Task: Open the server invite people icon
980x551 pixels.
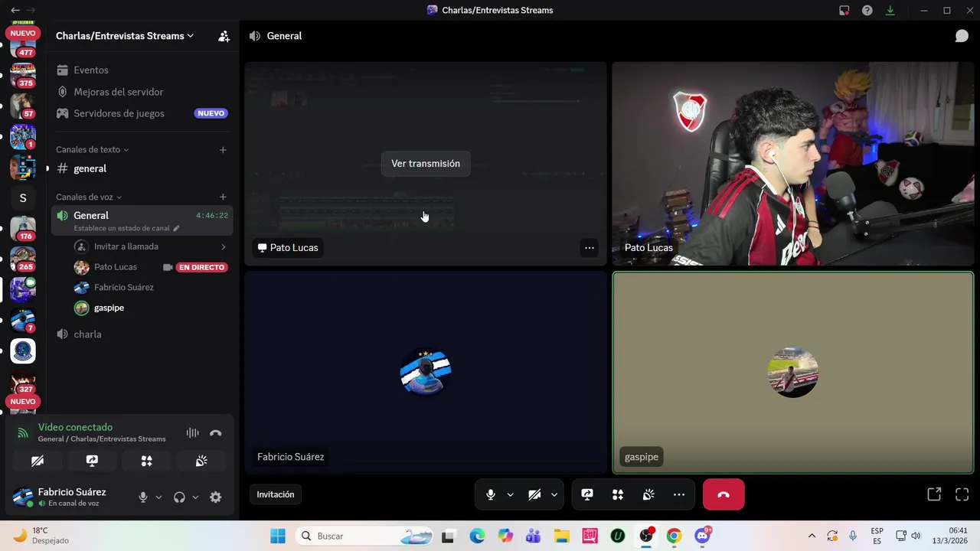Action: tap(224, 36)
